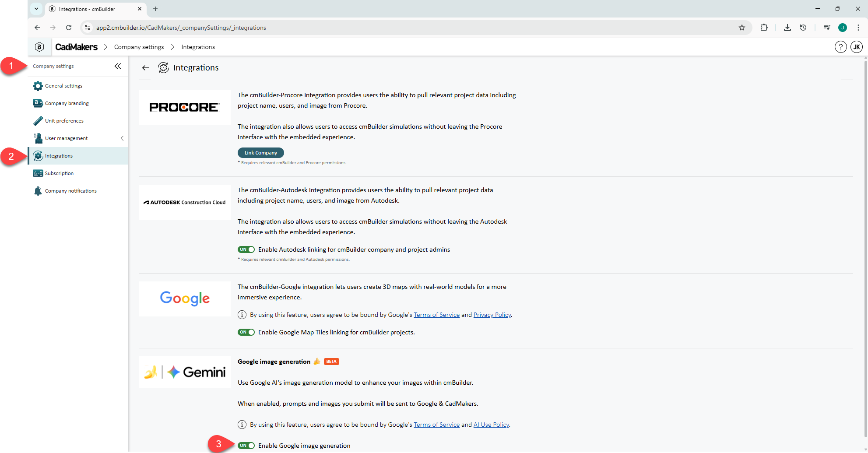
Task: Switch to the Integrations - cmBuilder tab
Action: pos(95,9)
